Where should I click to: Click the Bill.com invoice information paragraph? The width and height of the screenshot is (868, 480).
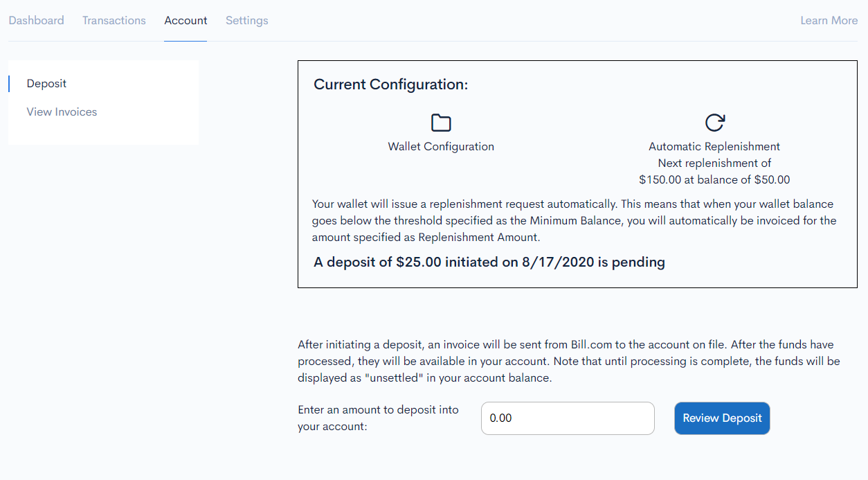569,362
